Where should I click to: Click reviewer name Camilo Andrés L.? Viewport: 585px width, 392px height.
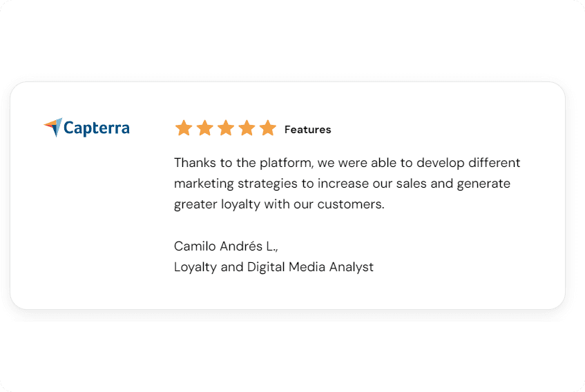(x=225, y=246)
